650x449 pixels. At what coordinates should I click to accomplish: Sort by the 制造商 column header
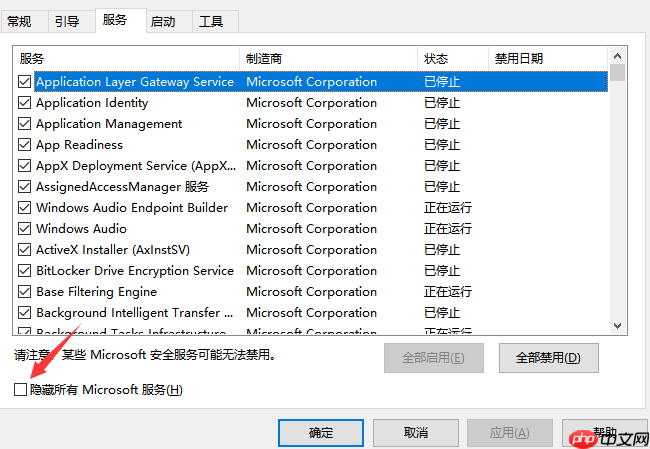pyautogui.click(x=328, y=58)
